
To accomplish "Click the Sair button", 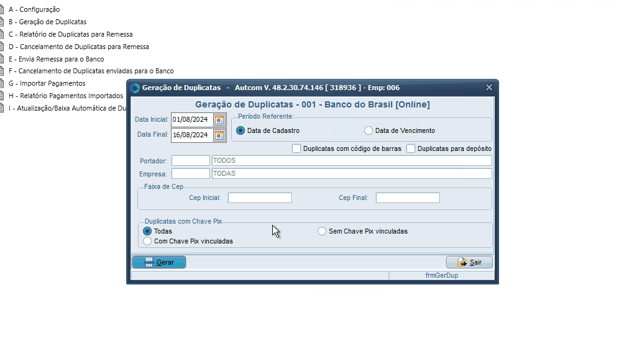I will pyautogui.click(x=469, y=262).
